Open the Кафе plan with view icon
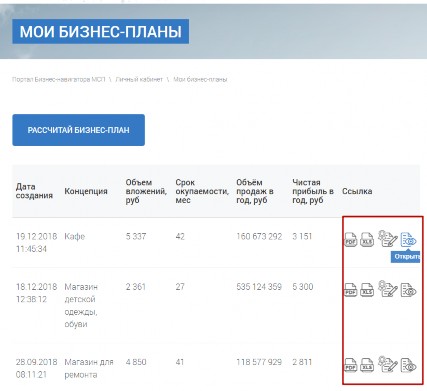Screen dimensions: 427x391 pos(408,239)
